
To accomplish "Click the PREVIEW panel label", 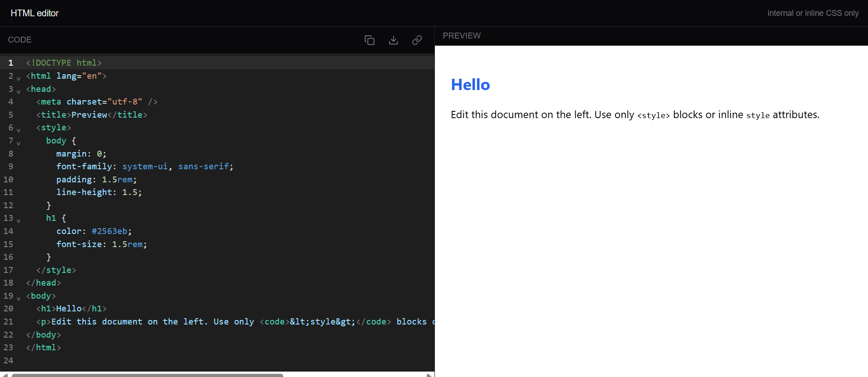I will pyautogui.click(x=462, y=36).
